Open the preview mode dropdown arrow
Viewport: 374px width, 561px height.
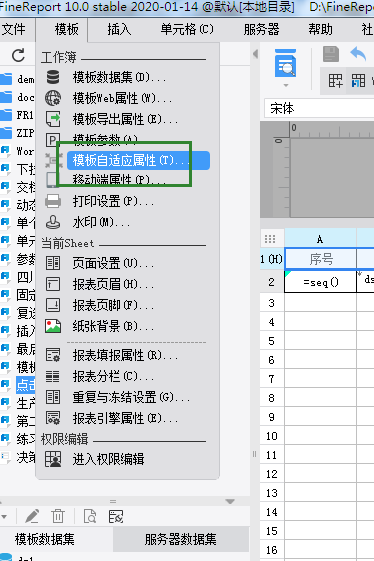pos(286,85)
